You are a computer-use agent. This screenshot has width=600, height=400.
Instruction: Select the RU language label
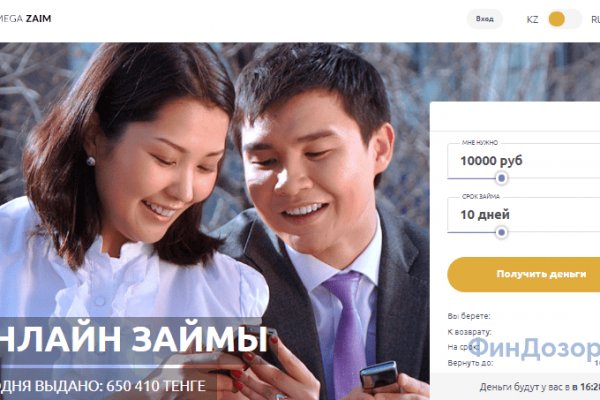tap(595, 19)
